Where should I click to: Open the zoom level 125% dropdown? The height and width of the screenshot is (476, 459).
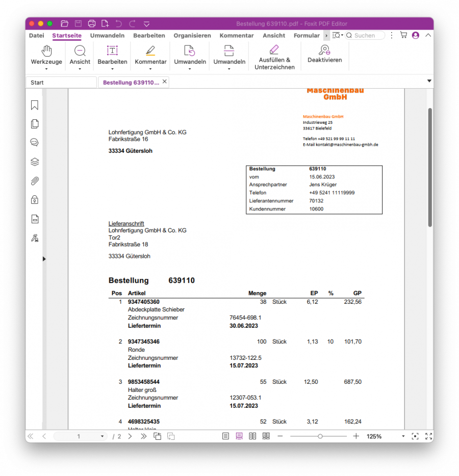(403, 437)
